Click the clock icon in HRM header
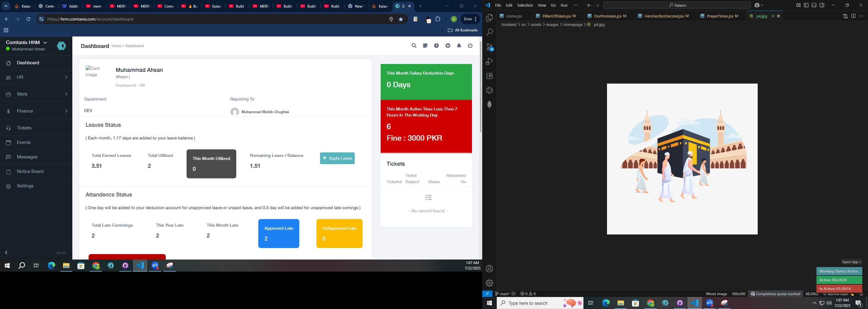The height and width of the screenshot is (309, 868). (x=436, y=46)
